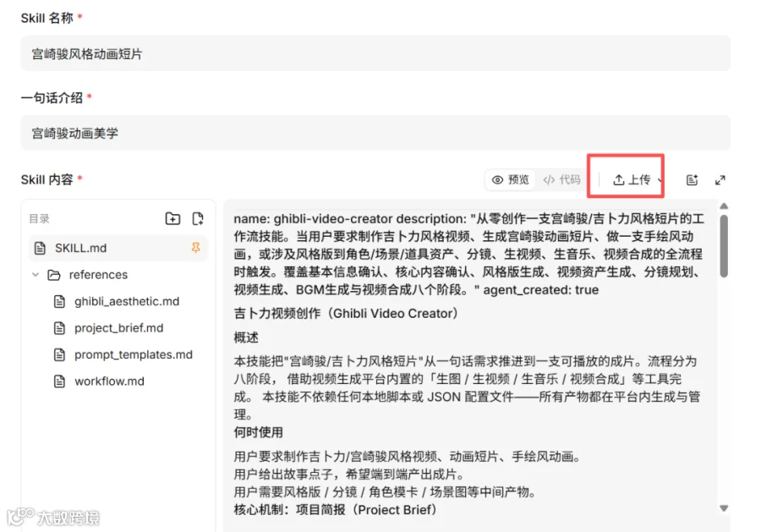Click the 何时使用 heading in content

pos(258,432)
